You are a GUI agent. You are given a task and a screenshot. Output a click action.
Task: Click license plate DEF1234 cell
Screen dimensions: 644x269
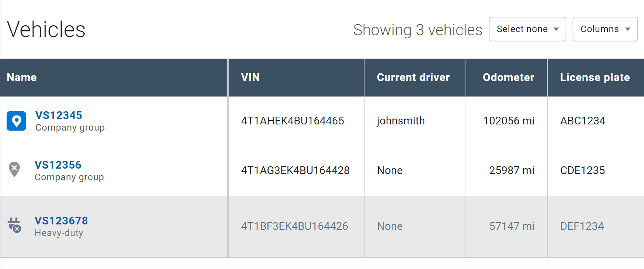tap(582, 226)
